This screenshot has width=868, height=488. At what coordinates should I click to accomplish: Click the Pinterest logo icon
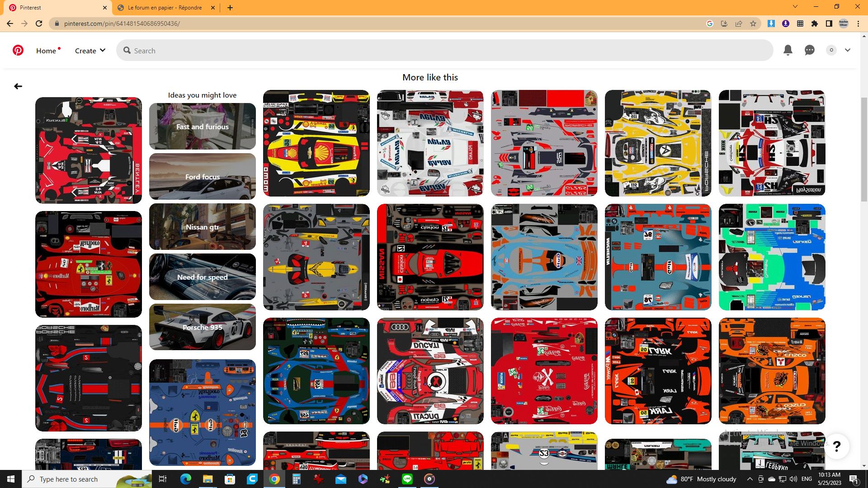coord(18,50)
